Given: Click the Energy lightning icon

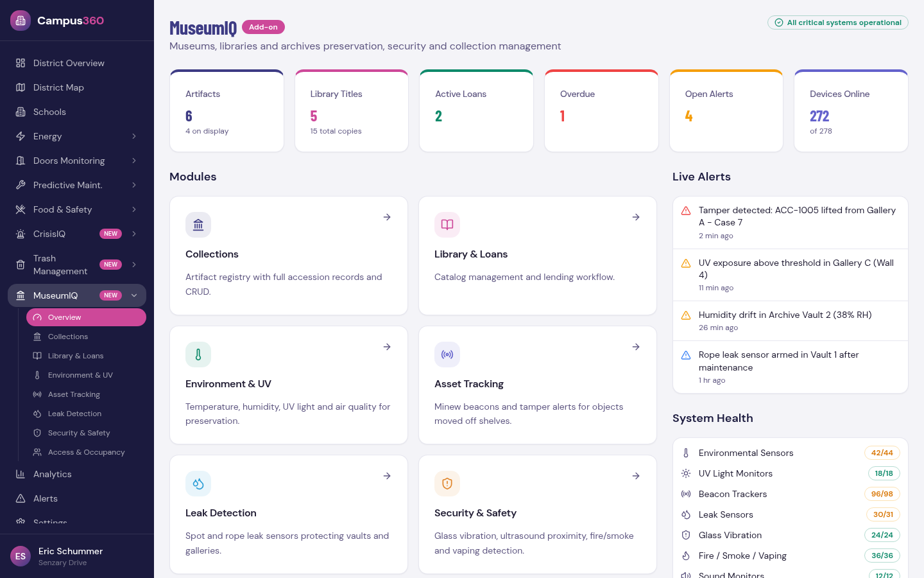Looking at the screenshot, I should pos(21,136).
